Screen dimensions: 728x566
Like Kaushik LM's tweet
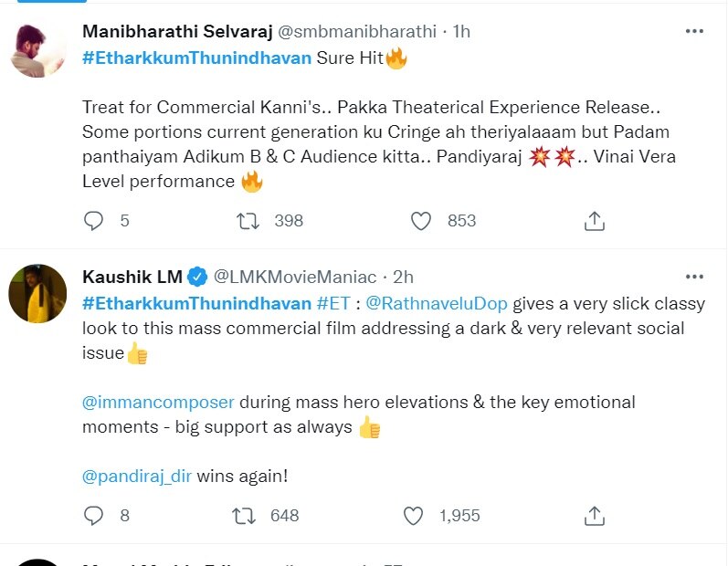coord(414,516)
